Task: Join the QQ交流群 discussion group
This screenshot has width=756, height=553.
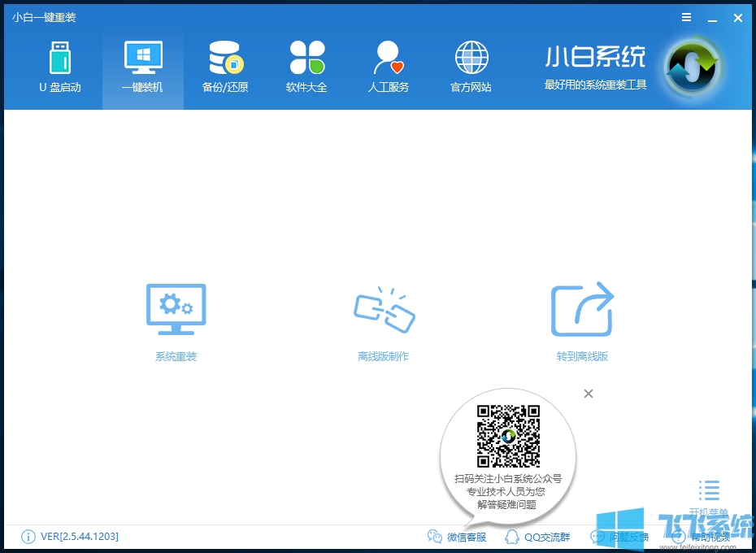Action: coord(539,537)
